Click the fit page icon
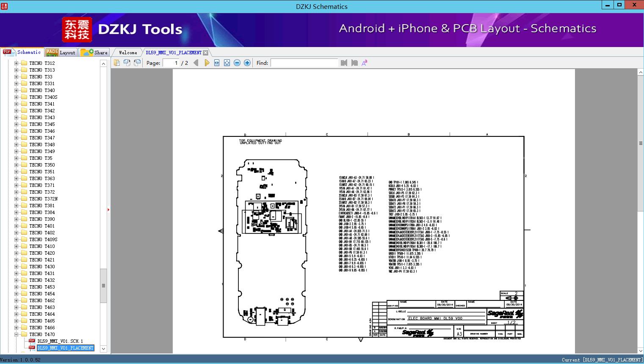644x364 pixels. coord(227,63)
